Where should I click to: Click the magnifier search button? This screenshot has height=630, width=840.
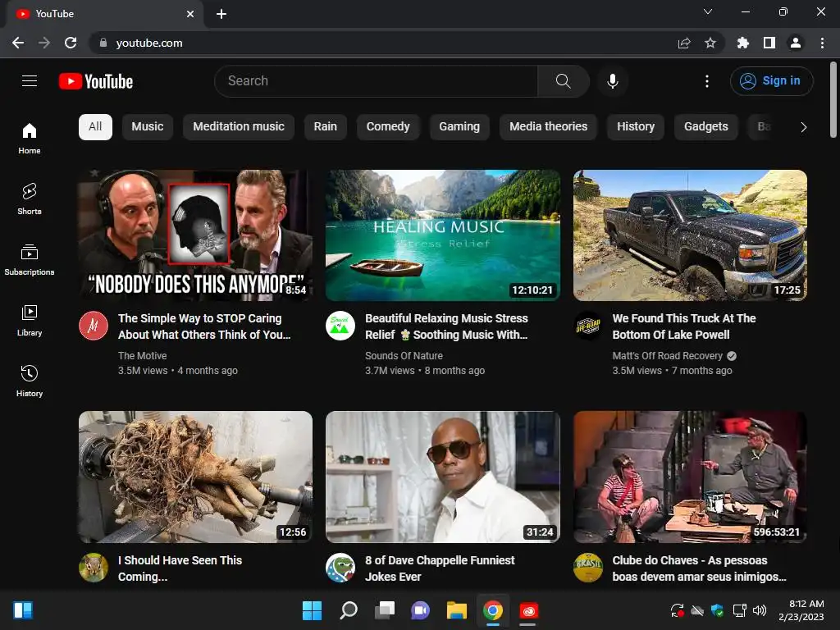tap(563, 81)
